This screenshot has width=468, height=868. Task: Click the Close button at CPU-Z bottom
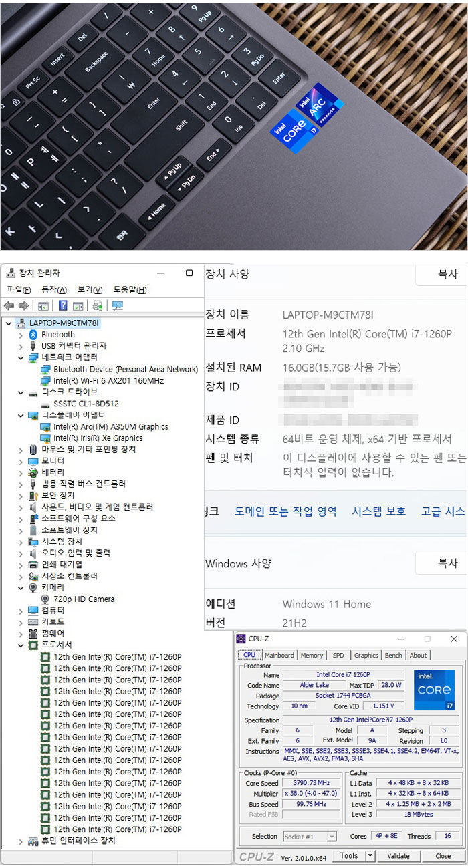(x=443, y=855)
